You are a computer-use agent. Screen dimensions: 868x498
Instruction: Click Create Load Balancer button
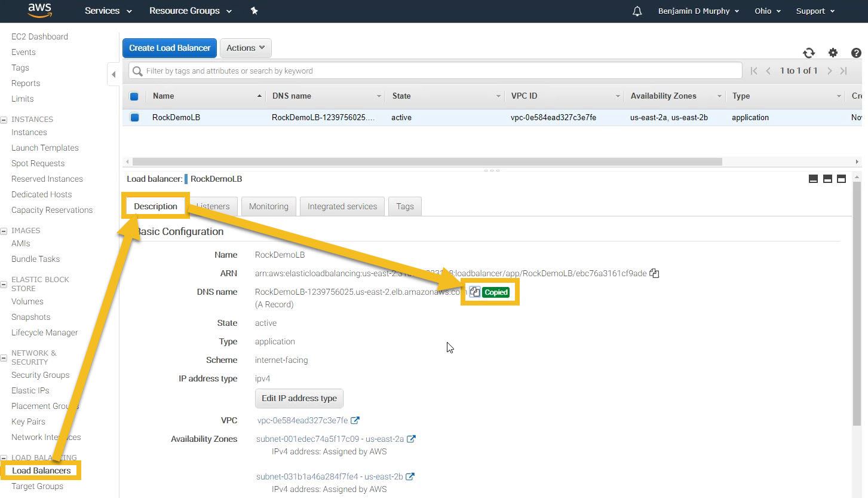(170, 48)
